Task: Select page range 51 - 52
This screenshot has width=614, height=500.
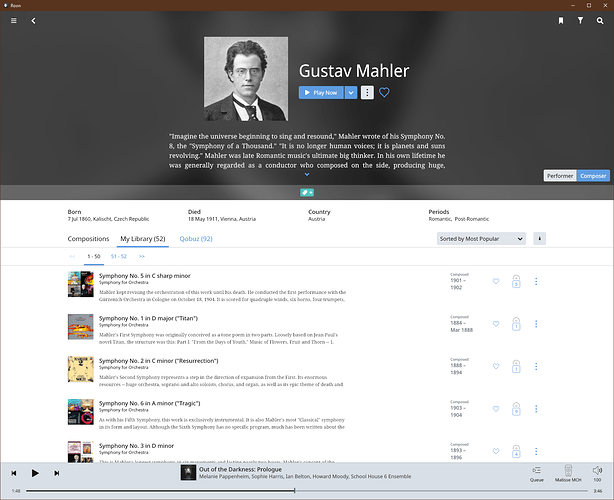Action: [119, 256]
